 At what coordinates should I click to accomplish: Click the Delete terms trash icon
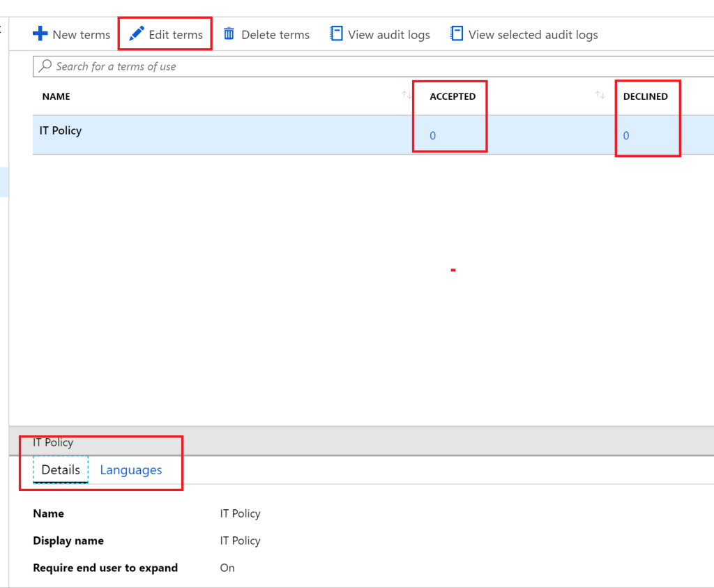[x=230, y=33]
